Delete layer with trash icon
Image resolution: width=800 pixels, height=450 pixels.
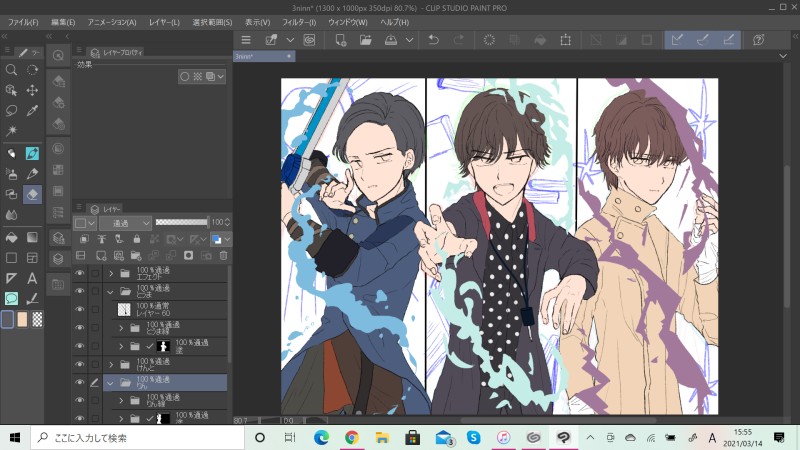pos(223,256)
